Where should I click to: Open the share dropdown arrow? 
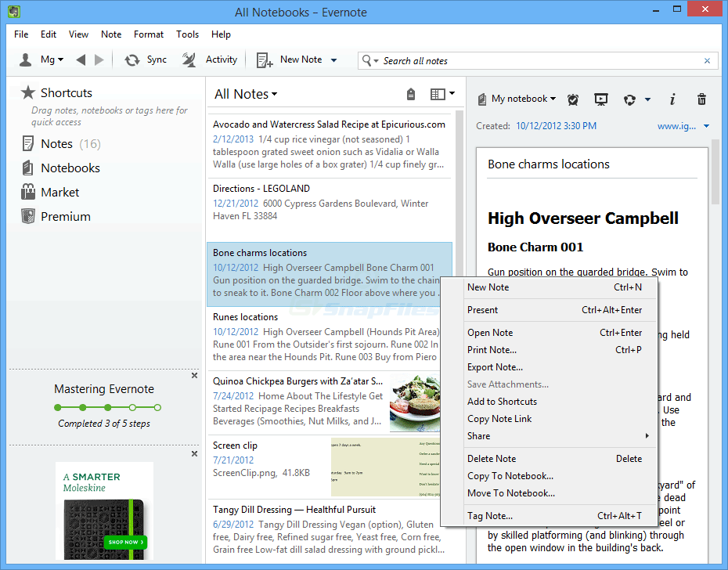click(647, 99)
